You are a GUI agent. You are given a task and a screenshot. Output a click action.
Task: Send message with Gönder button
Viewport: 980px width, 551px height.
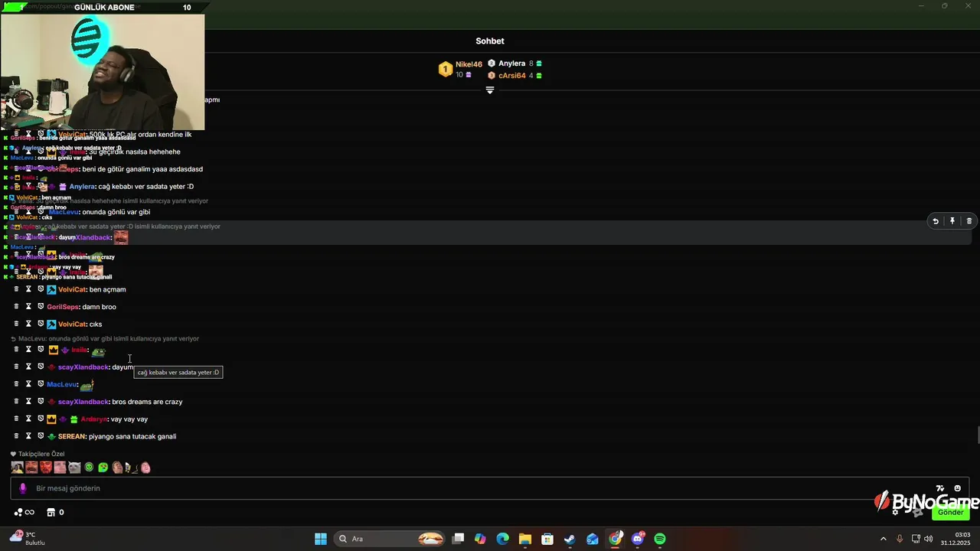click(951, 512)
